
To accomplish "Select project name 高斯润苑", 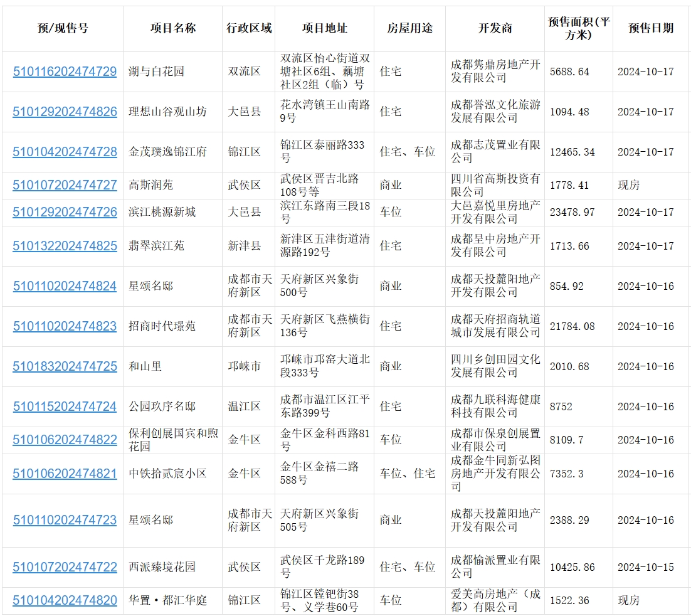I will click(150, 185).
